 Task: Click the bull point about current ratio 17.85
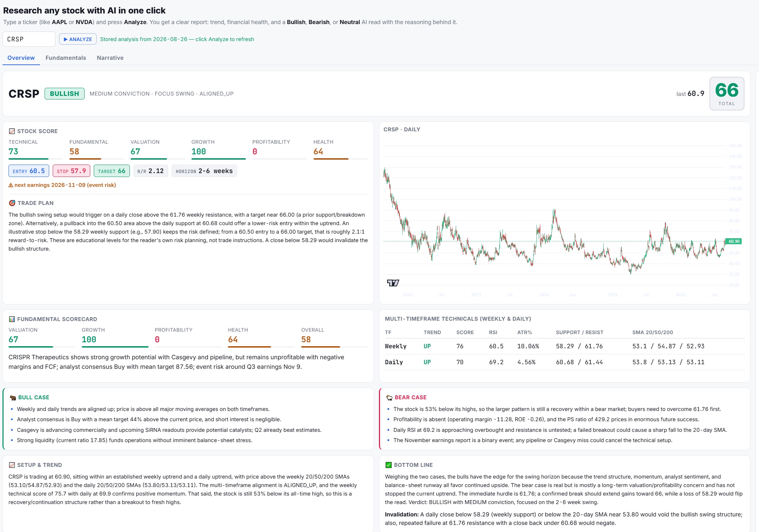click(134, 440)
